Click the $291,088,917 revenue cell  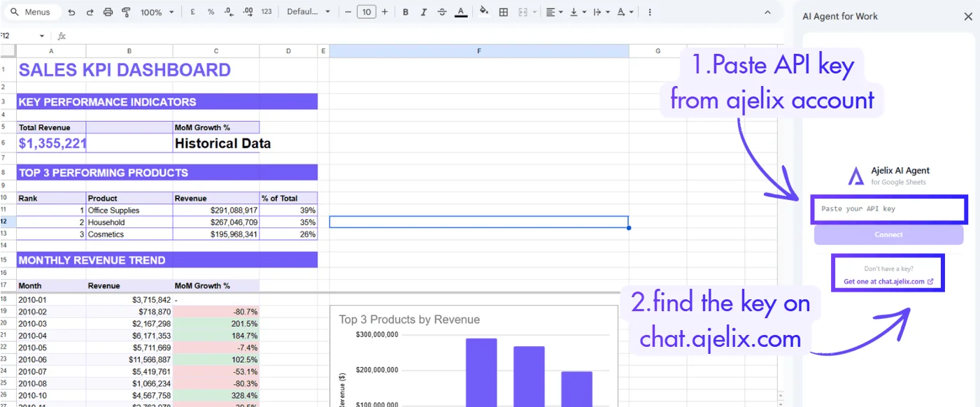coord(216,210)
